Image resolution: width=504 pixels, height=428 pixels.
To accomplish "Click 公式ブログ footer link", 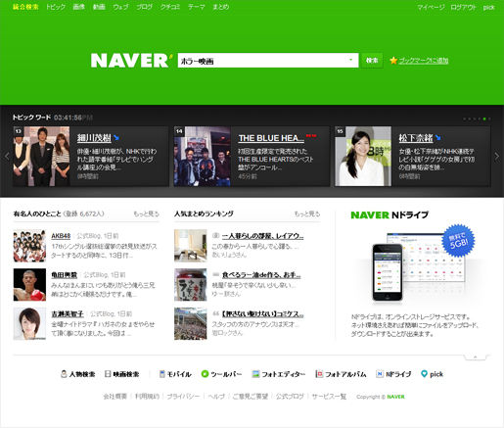I will pos(290,397).
